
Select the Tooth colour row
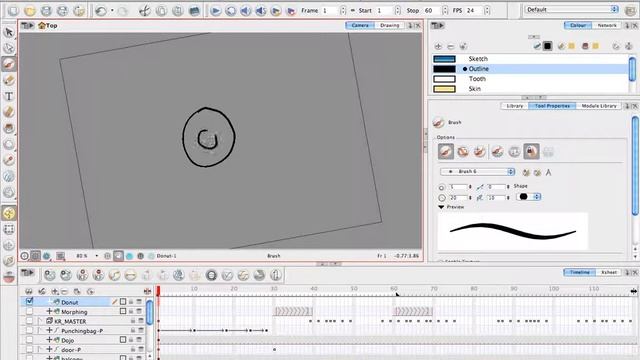[530, 79]
